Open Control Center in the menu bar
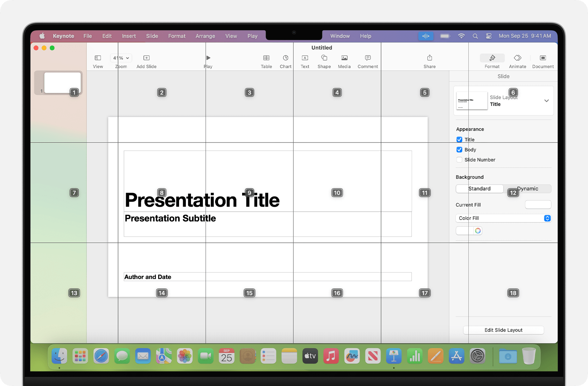 tap(489, 36)
